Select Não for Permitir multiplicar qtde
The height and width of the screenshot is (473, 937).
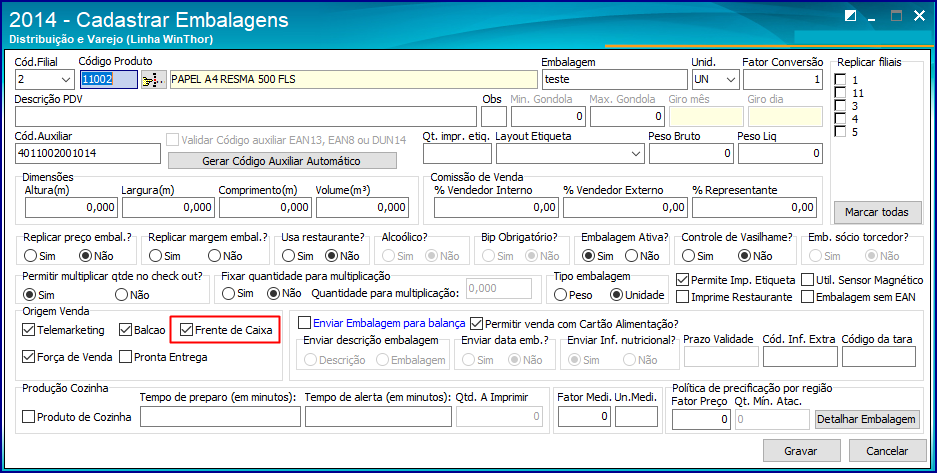pos(122,294)
